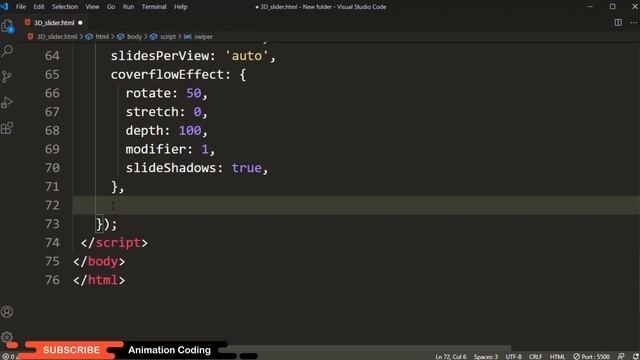Open the File menu
The width and height of the screenshot is (640, 360).
pos(21,7)
